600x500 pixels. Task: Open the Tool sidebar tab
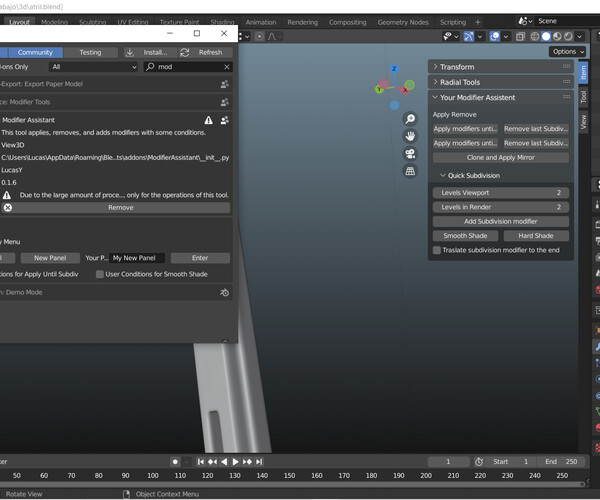click(x=584, y=97)
